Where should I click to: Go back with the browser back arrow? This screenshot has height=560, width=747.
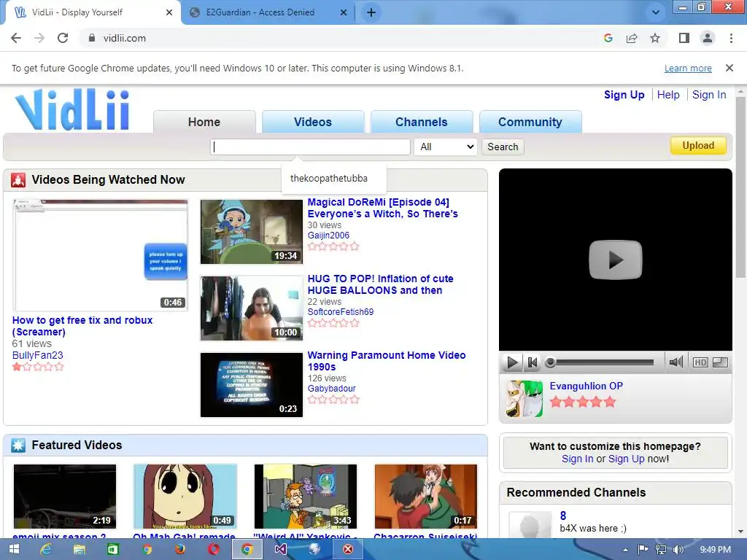coord(16,38)
